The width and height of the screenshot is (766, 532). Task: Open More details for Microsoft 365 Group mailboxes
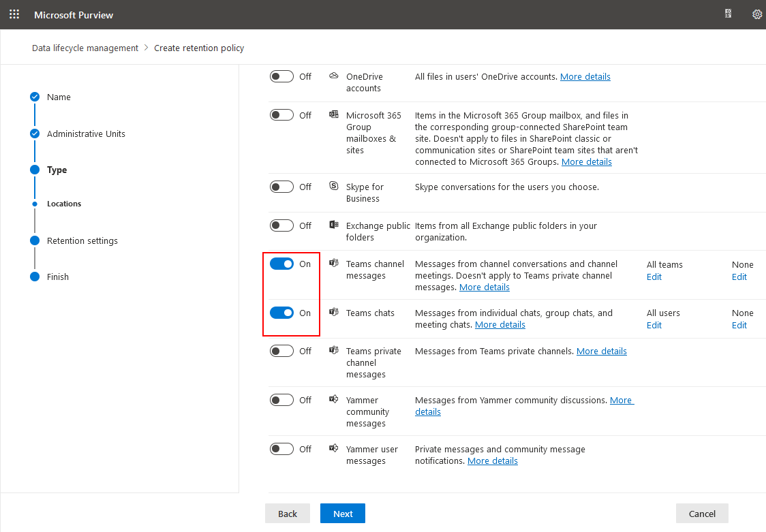pos(587,161)
